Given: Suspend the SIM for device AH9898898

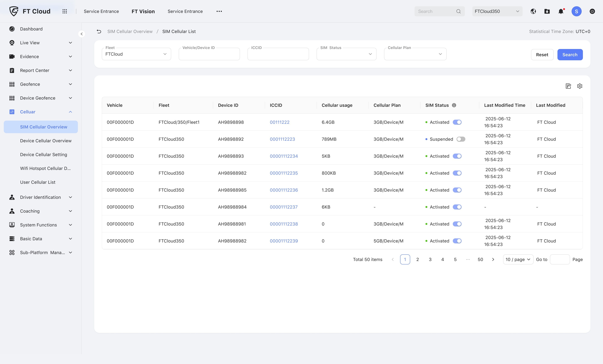Looking at the screenshot, I should pos(457,122).
